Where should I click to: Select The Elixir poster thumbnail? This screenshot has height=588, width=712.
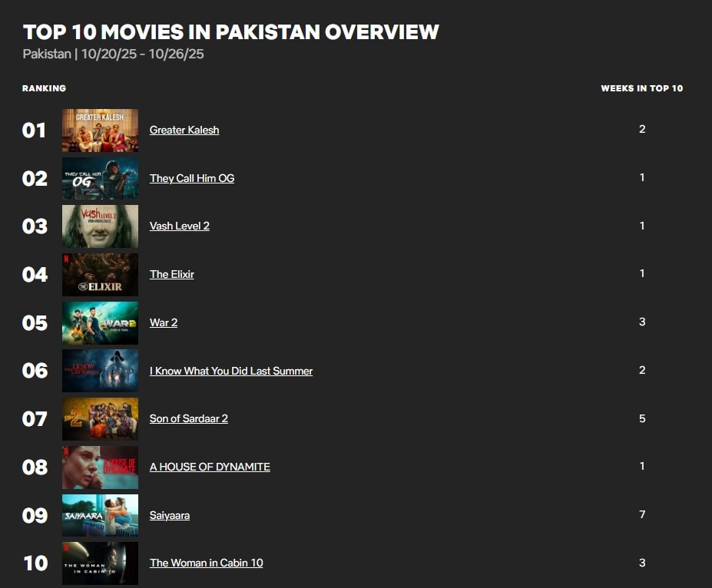tap(100, 275)
